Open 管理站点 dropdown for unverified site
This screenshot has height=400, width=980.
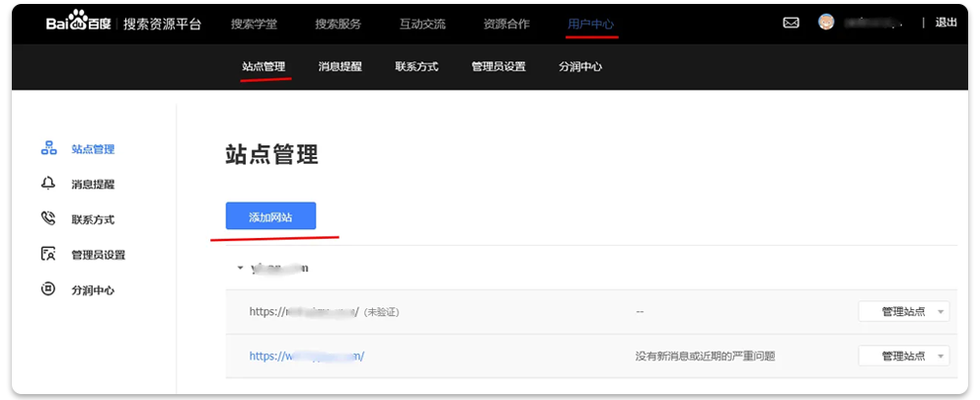click(x=903, y=311)
